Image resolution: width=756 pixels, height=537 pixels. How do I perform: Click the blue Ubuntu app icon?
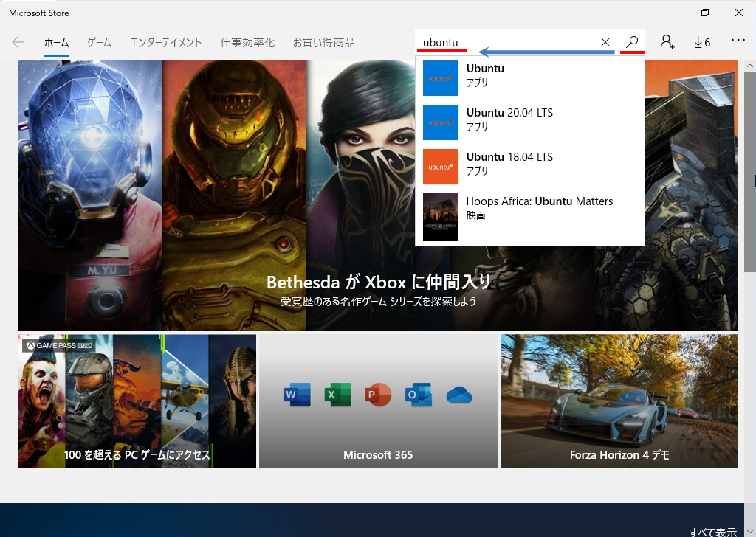click(x=441, y=78)
